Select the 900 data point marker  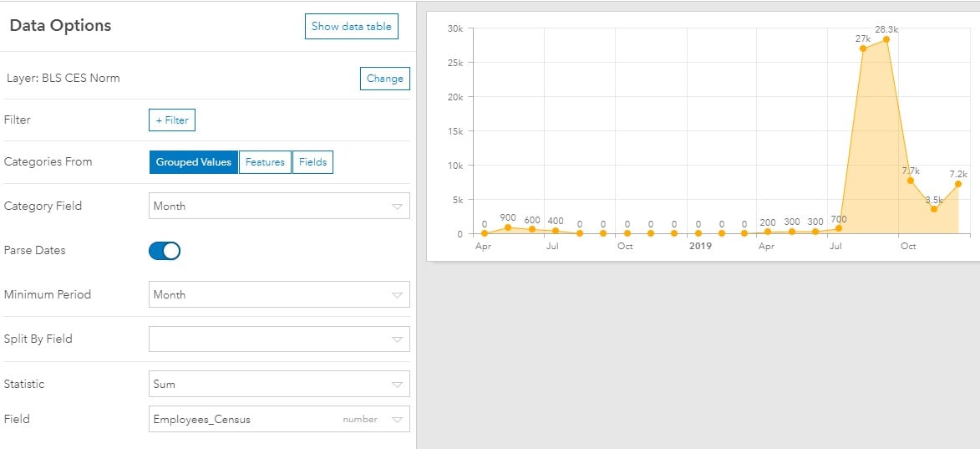click(507, 227)
